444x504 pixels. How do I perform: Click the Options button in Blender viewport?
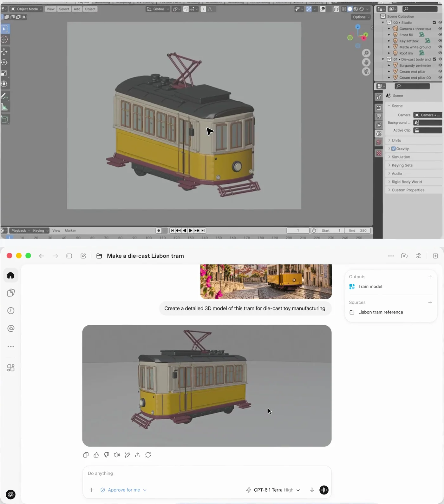tap(361, 17)
